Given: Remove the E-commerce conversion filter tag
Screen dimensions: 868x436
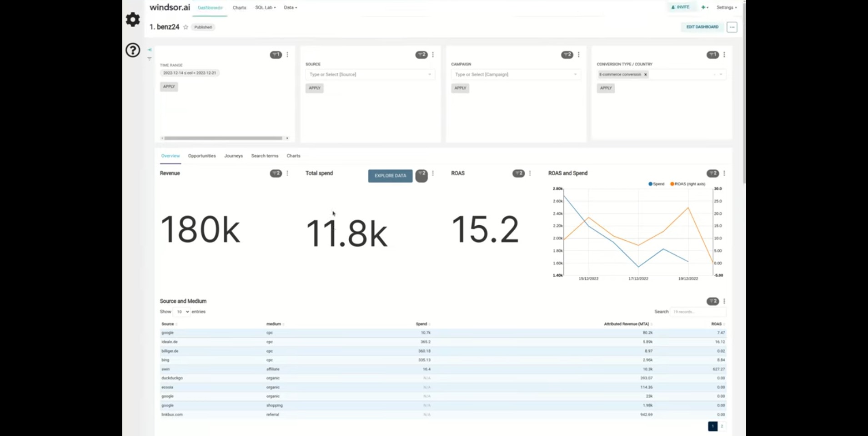Looking at the screenshot, I should click(x=645, y=75).
